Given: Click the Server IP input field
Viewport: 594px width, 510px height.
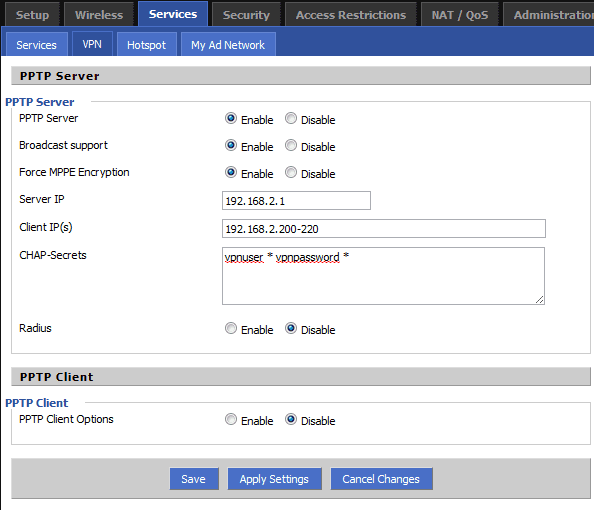Looking at the screenshot, I should [296, 200].
